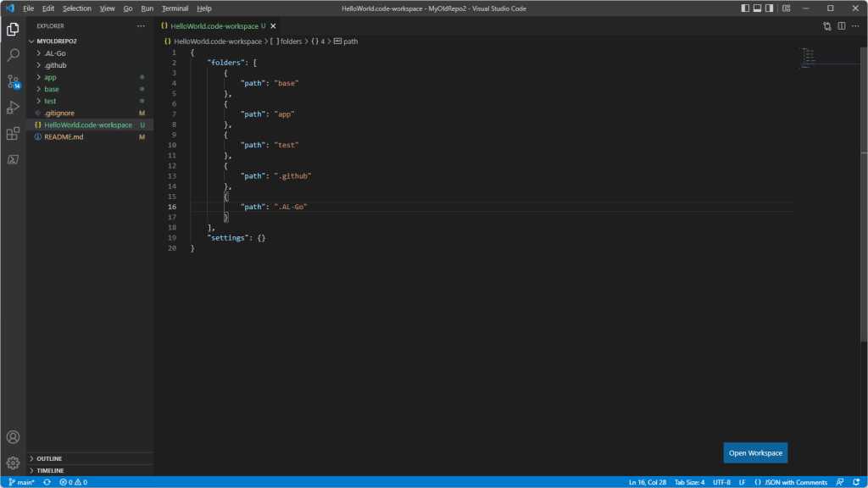Open the Source Control view icon
Viewport: 868px width, 488px height.
(13, 81)
